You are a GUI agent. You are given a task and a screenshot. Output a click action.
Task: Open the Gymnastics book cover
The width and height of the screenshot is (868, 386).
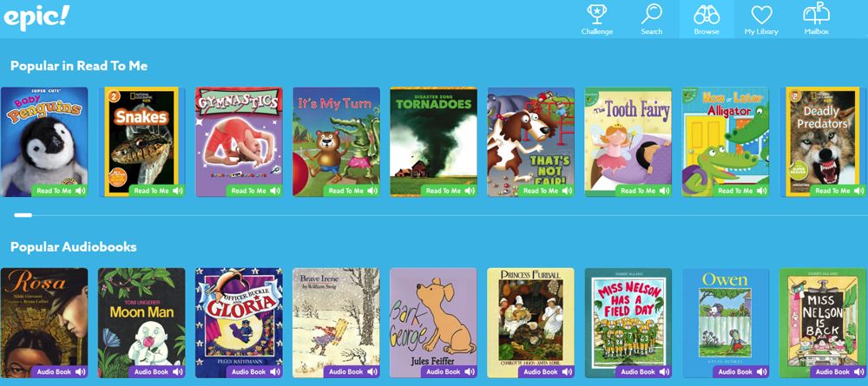(x=239, y=141)
